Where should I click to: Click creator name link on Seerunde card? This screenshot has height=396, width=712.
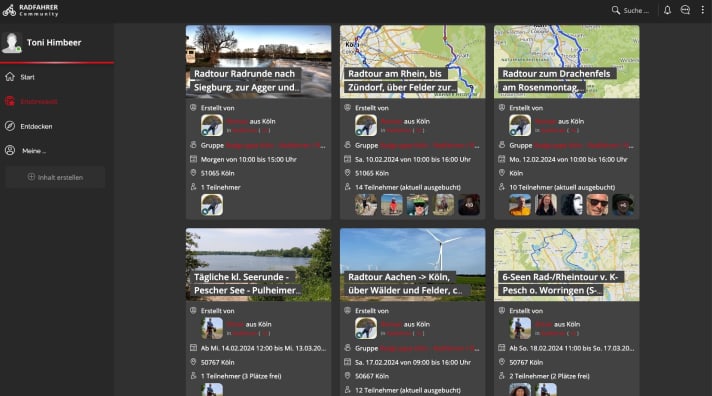coord(235,324)
